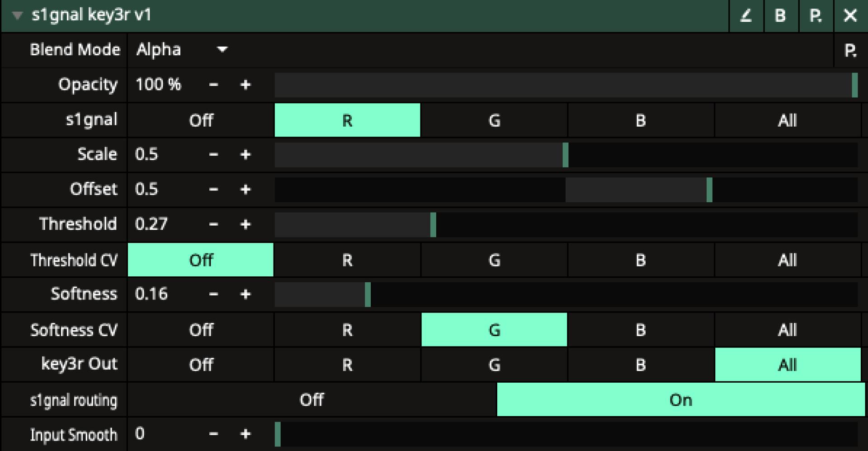Open the Blend Mode Alpha dropdown
This screenshot has height=451, width=868.
tap(182, 50)
